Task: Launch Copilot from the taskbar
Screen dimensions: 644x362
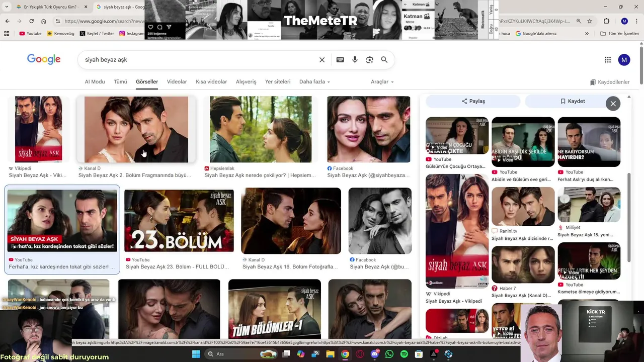Action: (301, 354)
